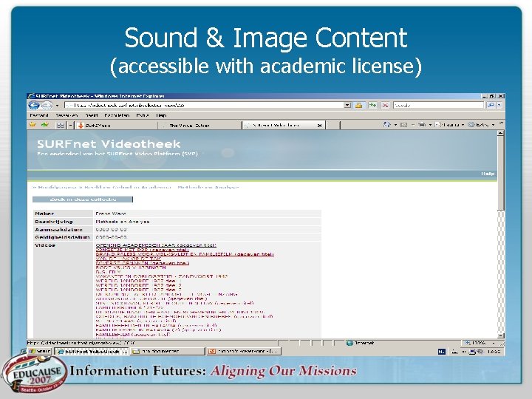Click inside the Google search box

(x=438, y=105)
